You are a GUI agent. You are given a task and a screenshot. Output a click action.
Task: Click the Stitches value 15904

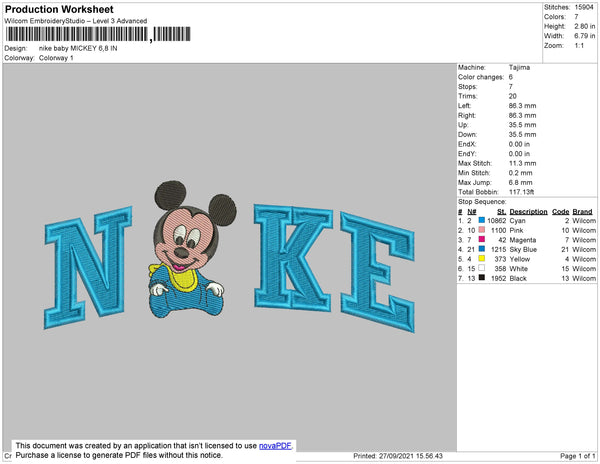(x=584, y=7)
